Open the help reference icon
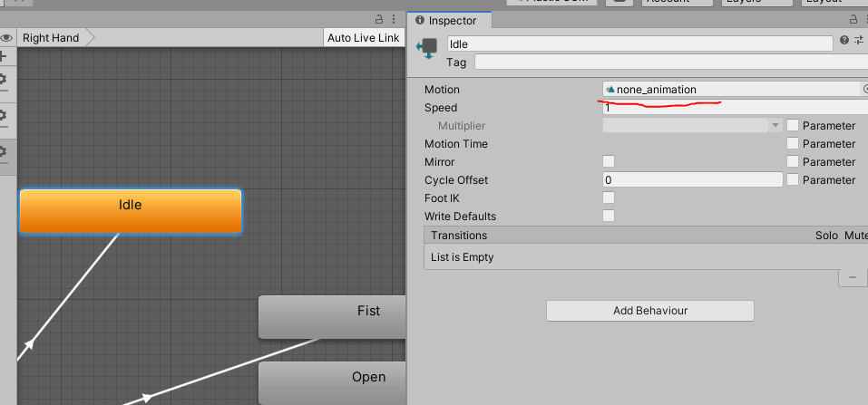This screenshot has width=868, height=405. pyautogui.click(x=844, y=40)
